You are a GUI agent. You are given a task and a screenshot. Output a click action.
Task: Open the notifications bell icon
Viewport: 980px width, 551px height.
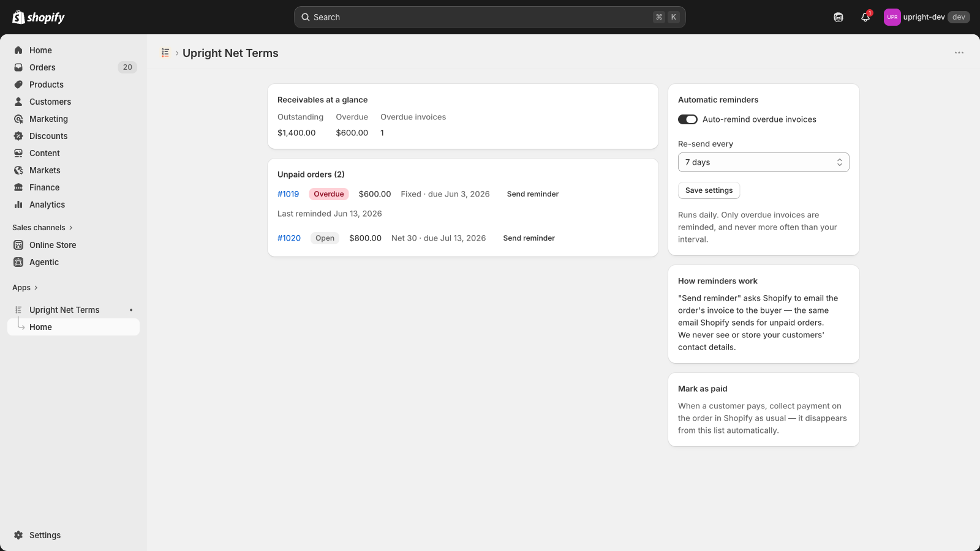pyautogui.click(x=865, y=17)
